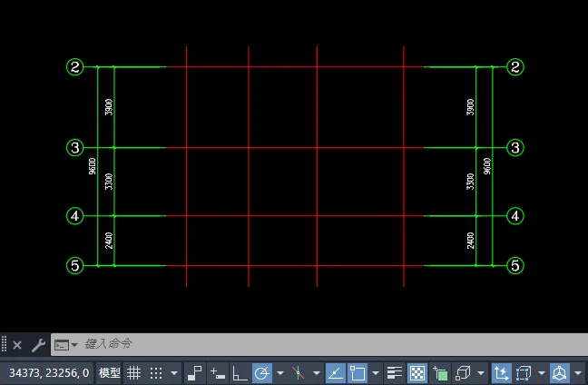588x385 pixels.
Task: Open the 3D gizmo dropdown arrow
Action: point(578,372)
